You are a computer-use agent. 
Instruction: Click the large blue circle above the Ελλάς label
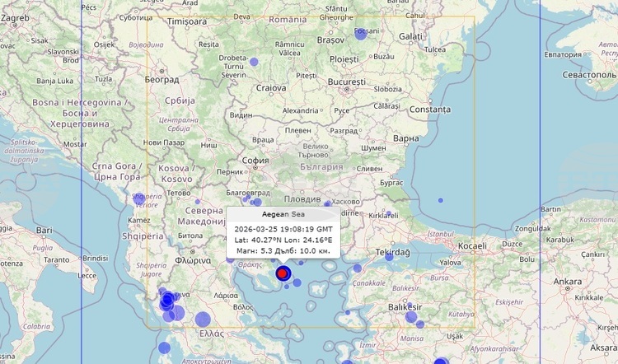click(x=203, y=320)
